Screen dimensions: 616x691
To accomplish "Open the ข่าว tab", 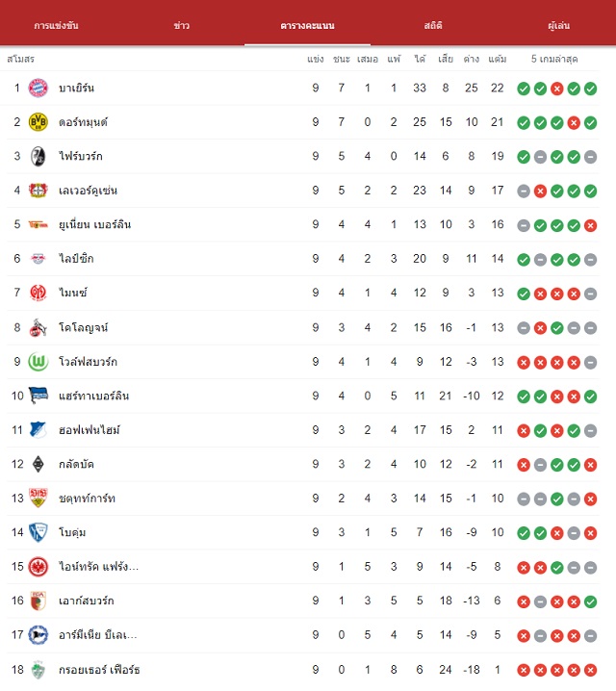I will 182,26.
